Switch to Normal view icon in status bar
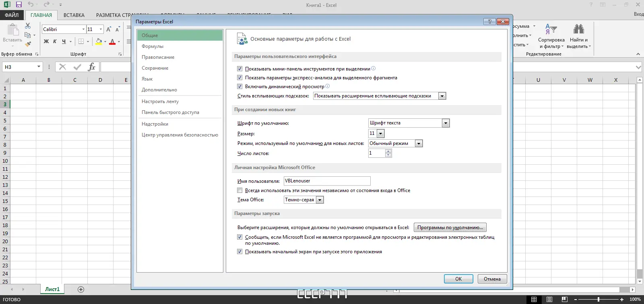This screenshot has height=304, width=644. point(534,300)
